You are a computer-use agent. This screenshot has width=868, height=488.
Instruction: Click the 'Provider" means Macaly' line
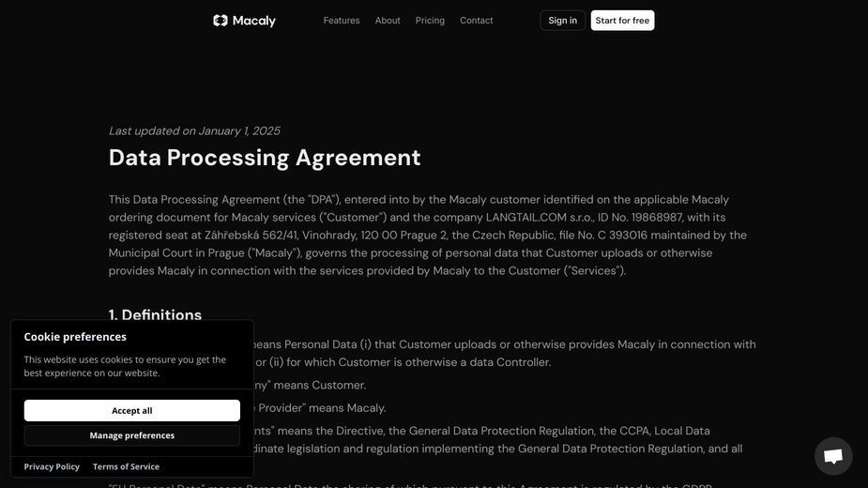coord(321,407)
